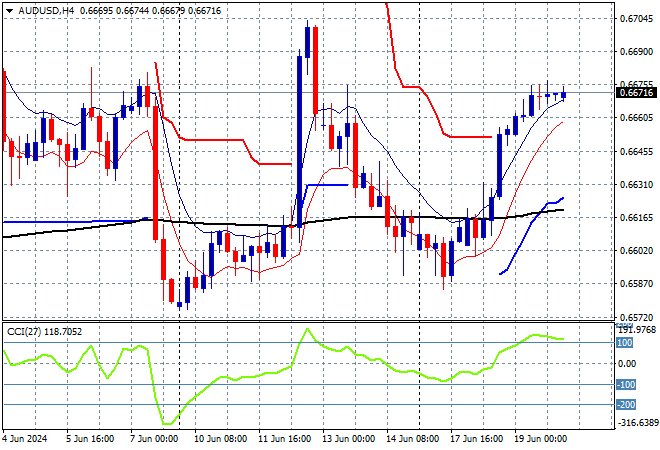
Task: Click the 100 level marker on CCI scale
Action: (x=624, y=343)
